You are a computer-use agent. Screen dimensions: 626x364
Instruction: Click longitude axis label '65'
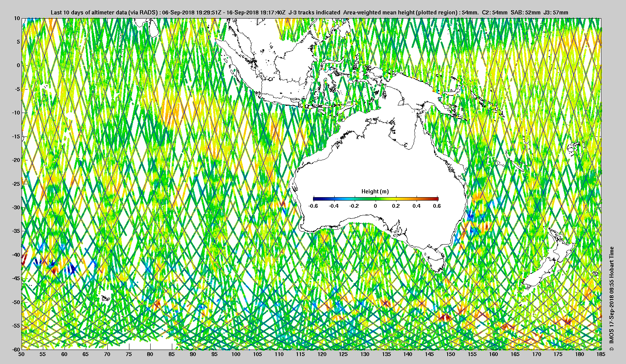(x=86, y=354)
